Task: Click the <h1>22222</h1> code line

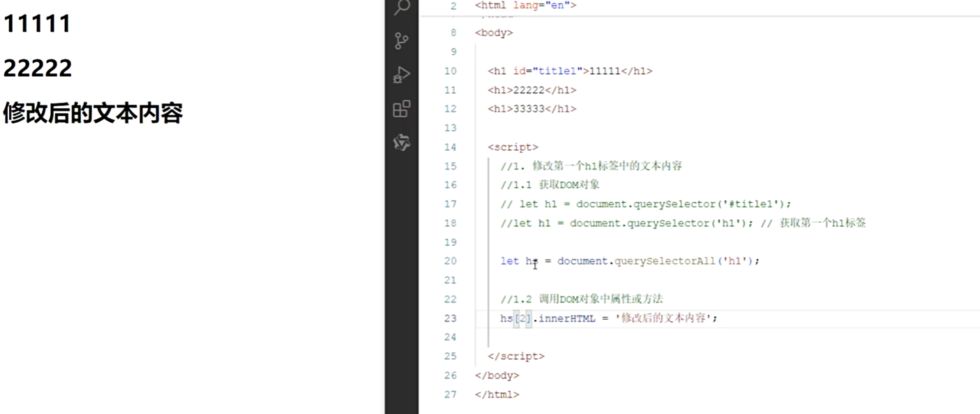Action: (x=532, y=90)
